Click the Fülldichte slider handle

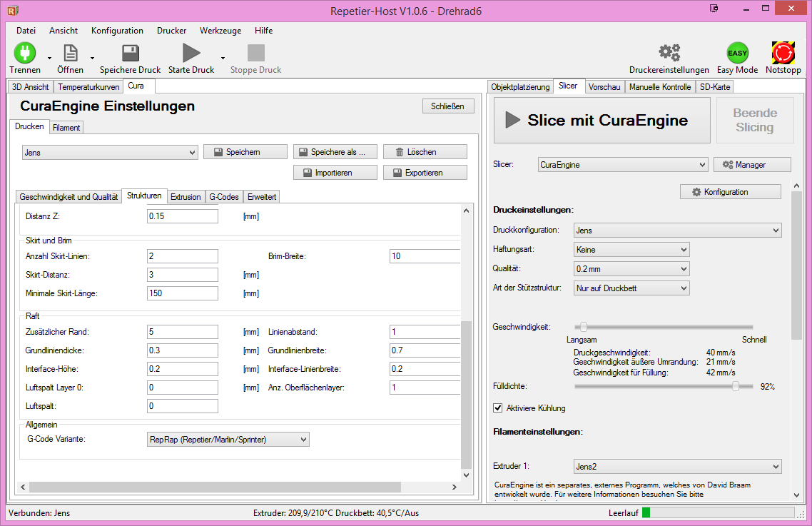[735, 386]
